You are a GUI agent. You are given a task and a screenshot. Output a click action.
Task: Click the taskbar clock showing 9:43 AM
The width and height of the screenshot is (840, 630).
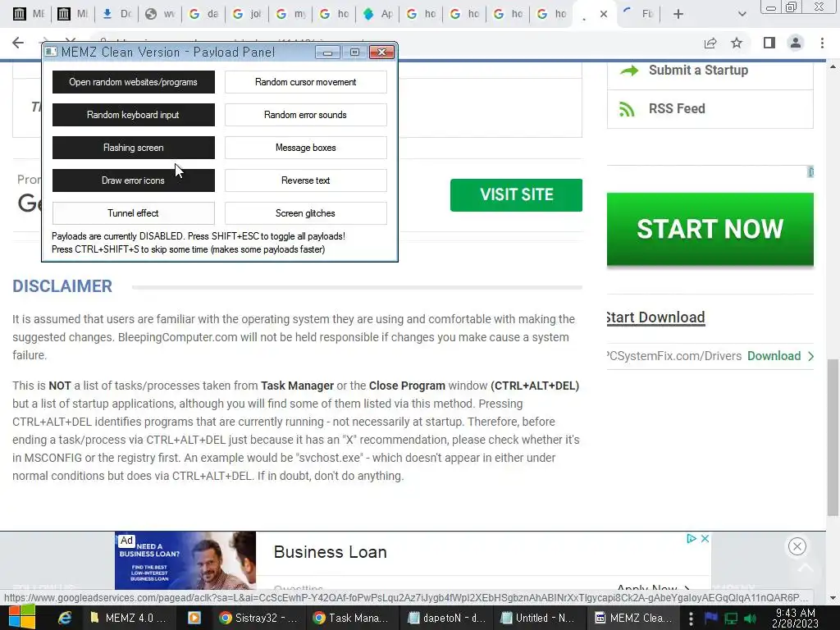795,618
